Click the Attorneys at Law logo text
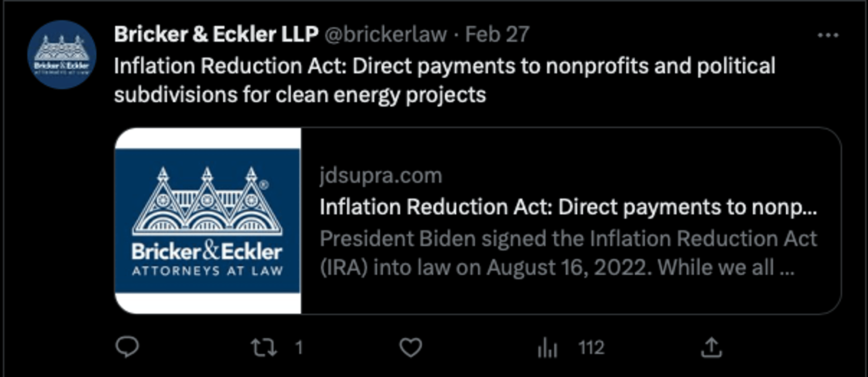868x377 pixels. [x=208, y=271]
